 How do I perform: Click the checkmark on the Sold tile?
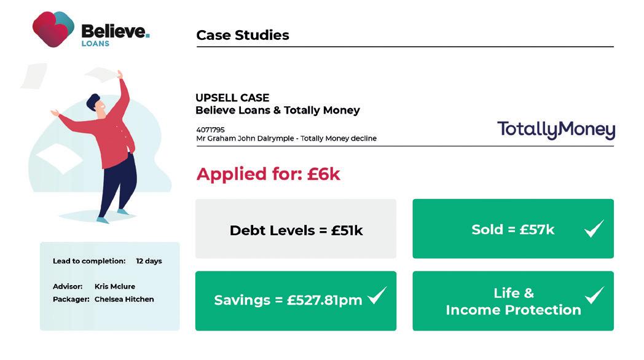(x=594, y=229)
